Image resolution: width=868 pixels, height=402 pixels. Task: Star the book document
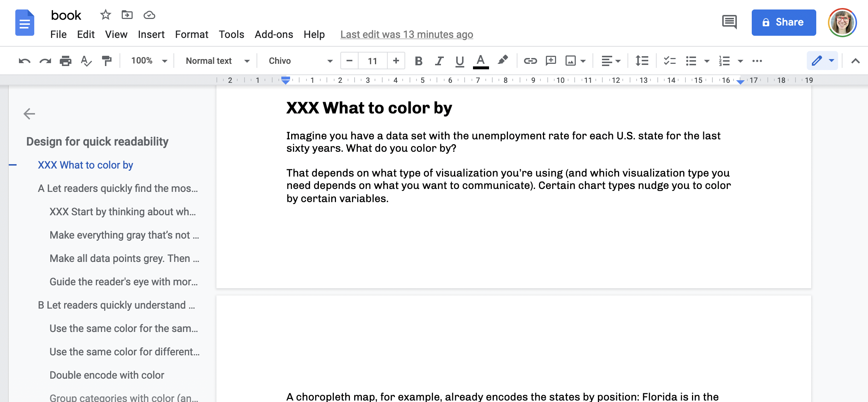(105, 15)
